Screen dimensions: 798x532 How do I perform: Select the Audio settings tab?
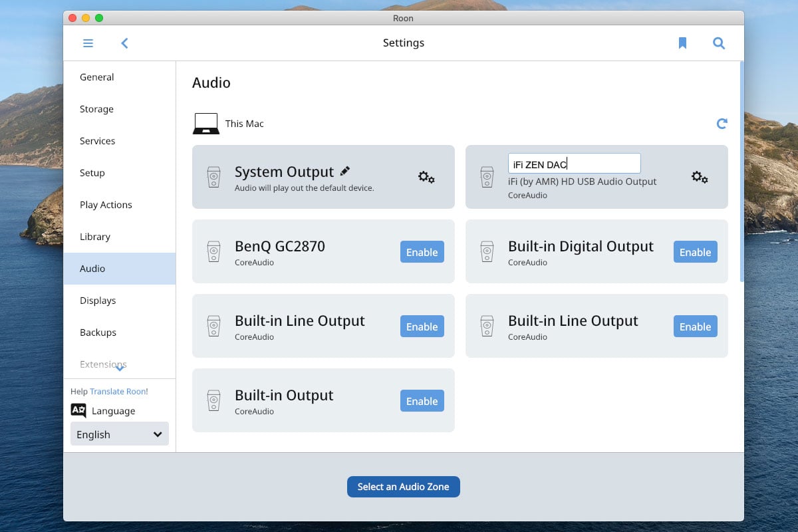coord(120,269)
